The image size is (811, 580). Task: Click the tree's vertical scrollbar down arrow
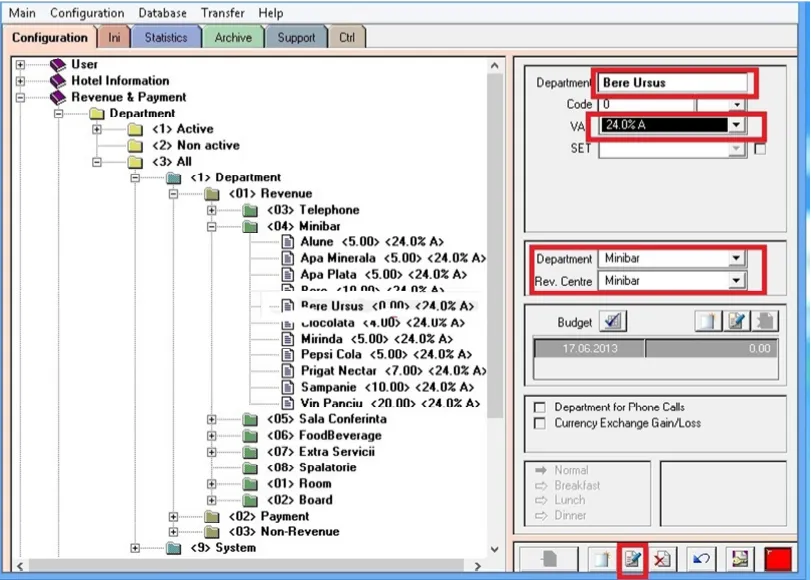click(x=494, y=549)
